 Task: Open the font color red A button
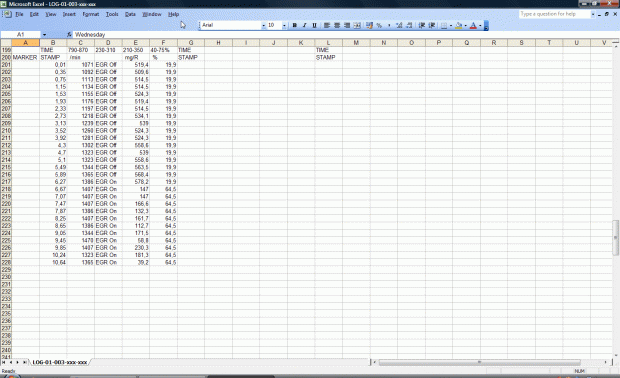pyautogui.click(x=473, y=25)
